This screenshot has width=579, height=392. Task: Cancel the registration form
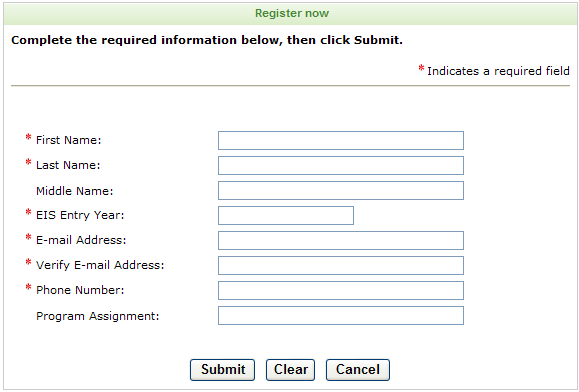[358, 370]
